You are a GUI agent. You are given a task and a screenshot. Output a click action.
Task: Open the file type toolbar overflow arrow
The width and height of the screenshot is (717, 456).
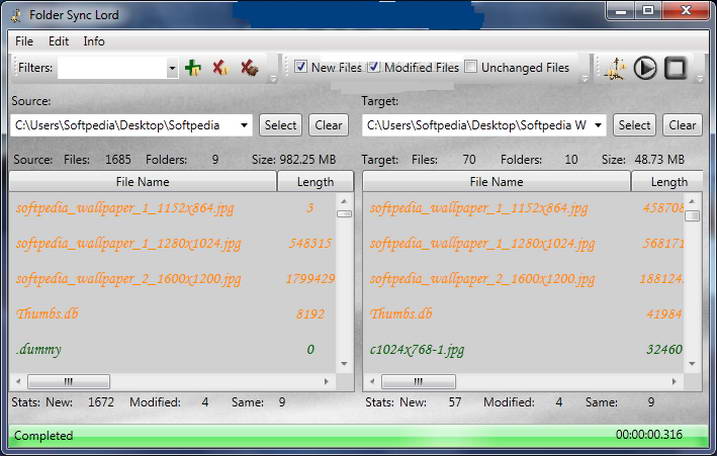[585, 79]
